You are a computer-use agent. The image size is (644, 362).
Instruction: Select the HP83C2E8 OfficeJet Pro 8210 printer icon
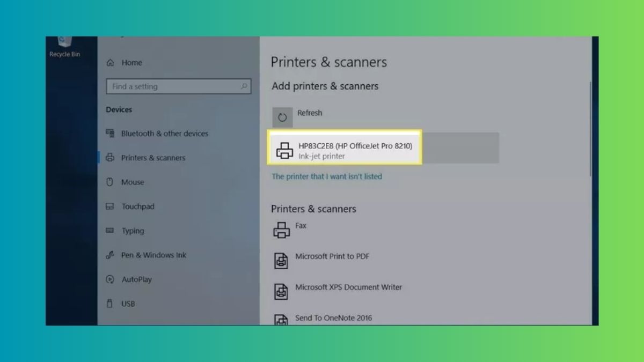(284, 151)
